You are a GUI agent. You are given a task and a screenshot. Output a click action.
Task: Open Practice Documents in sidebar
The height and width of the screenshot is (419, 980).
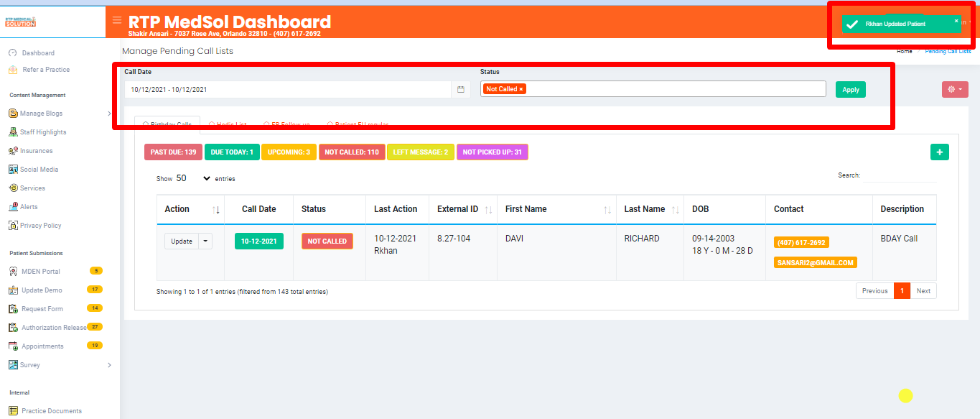pos(52,411)
